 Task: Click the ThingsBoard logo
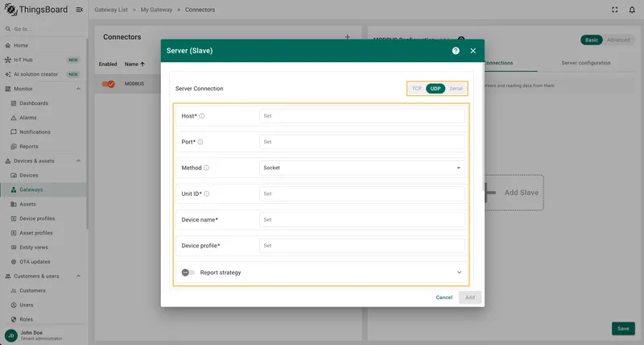(x=35, y=10)
